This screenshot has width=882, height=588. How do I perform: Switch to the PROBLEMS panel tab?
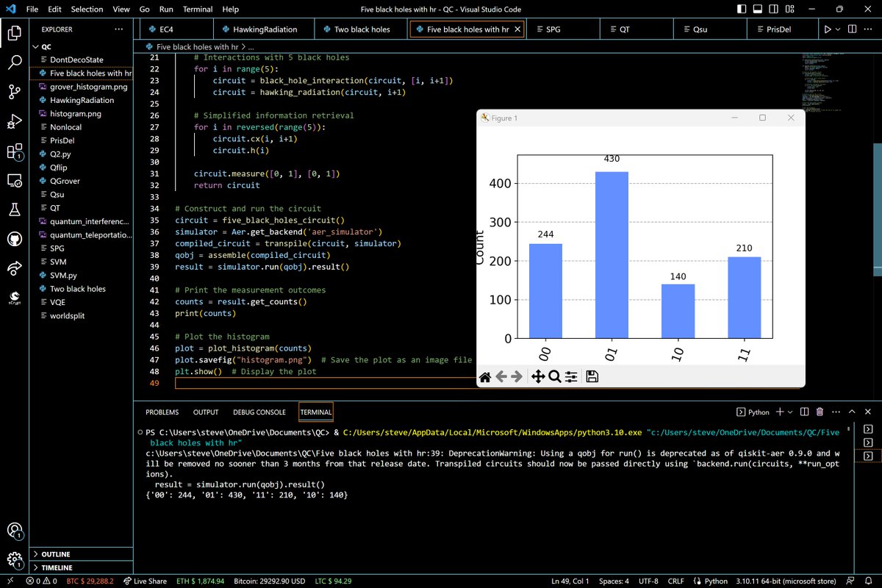pos(162,412)
